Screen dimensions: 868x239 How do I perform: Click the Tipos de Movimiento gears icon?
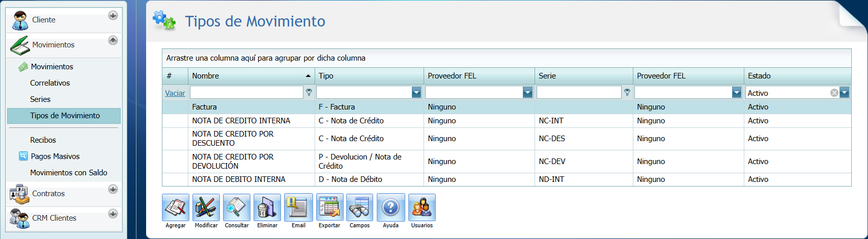[164, 20]
